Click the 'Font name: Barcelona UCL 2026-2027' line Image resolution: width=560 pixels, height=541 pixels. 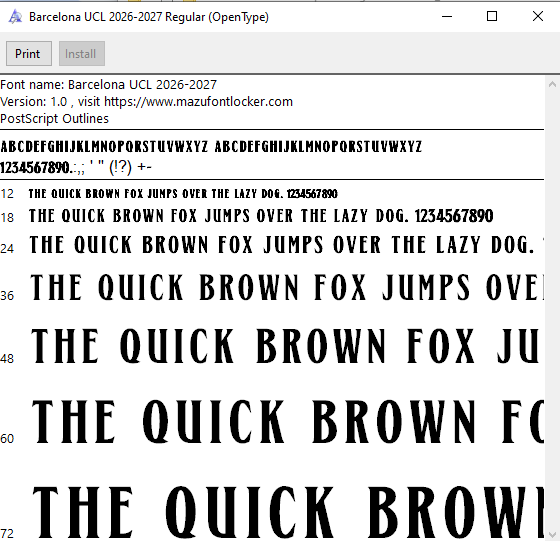(109, 85)
